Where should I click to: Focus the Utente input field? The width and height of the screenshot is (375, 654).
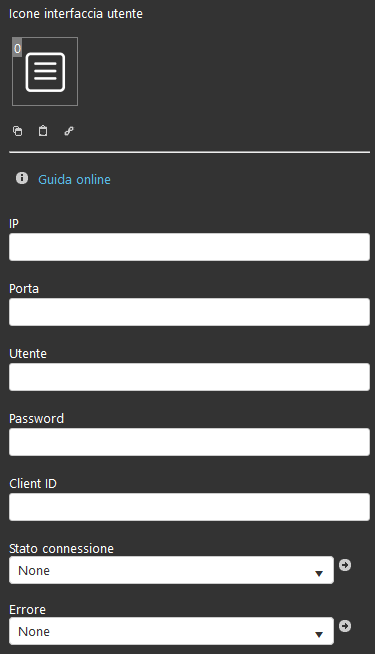tap(189, 377)
